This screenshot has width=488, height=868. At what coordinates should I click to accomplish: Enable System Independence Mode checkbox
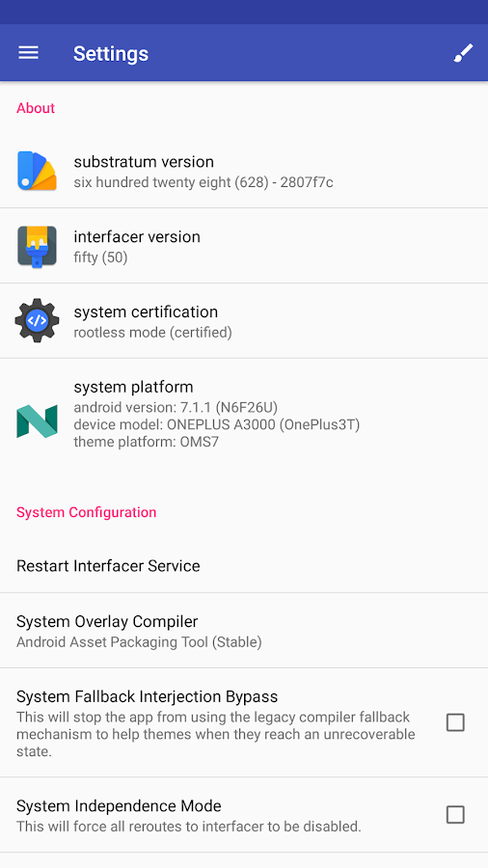tap(455, 815)
